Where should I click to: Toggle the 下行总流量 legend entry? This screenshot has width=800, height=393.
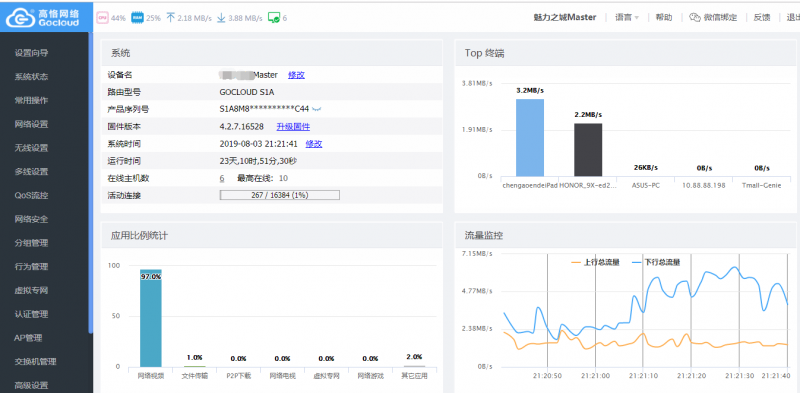click(656, 262)
